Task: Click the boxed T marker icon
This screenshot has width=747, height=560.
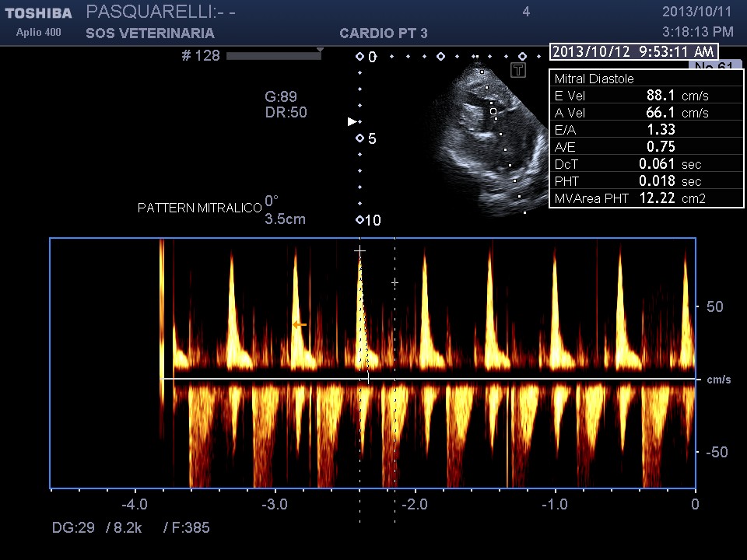Action: click(518, 71)
